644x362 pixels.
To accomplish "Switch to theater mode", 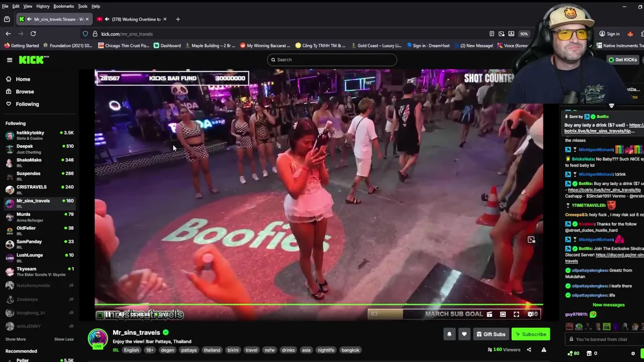I will 503,314.
